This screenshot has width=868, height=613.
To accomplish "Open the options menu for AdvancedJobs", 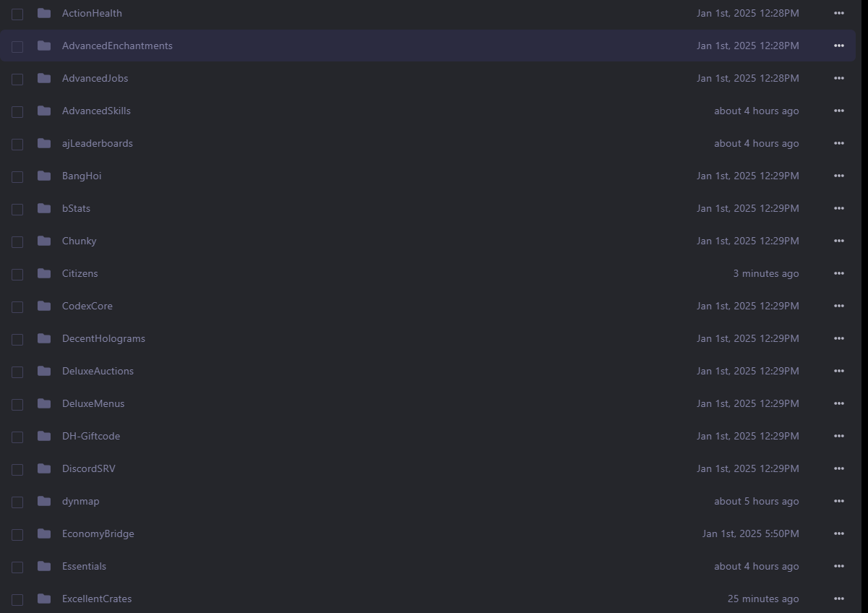I will click(838, 78).
